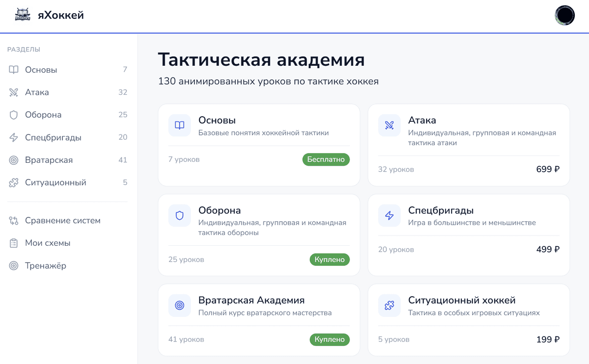Click the lightning Спецбригады icon in sidebar
589x364 pixels.
14,137
